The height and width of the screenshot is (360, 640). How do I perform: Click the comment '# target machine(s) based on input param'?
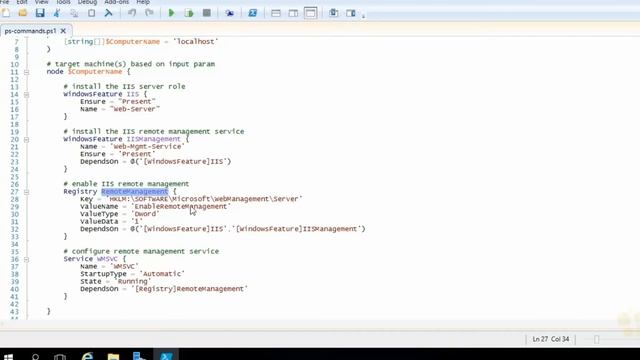(131, 64)
